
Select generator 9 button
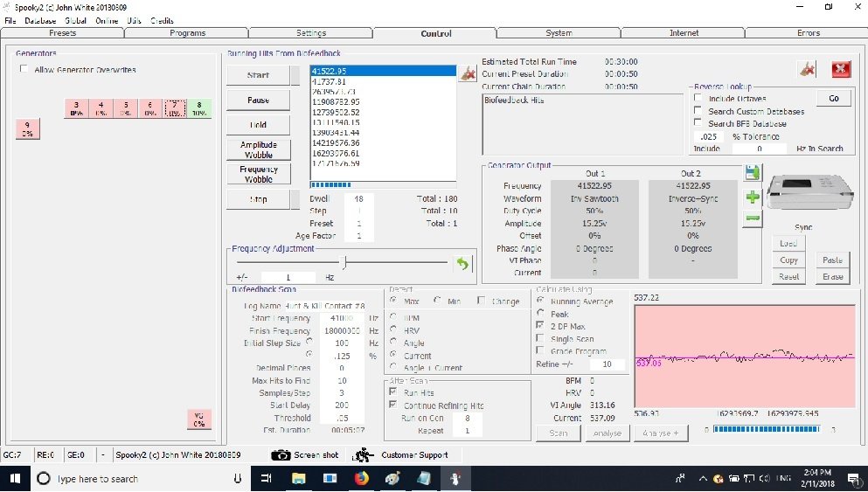click(x=28, y=129)
